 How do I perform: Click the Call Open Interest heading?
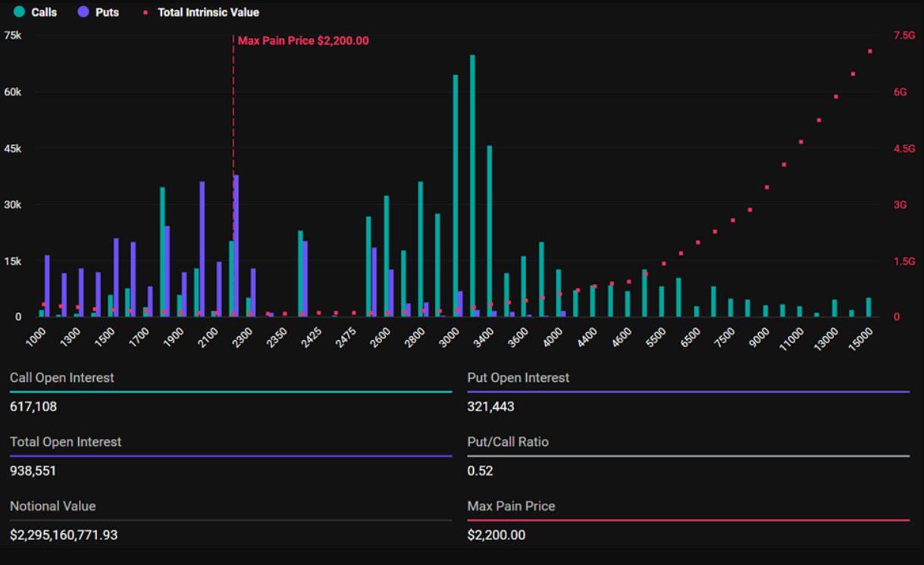coord(62,377)
